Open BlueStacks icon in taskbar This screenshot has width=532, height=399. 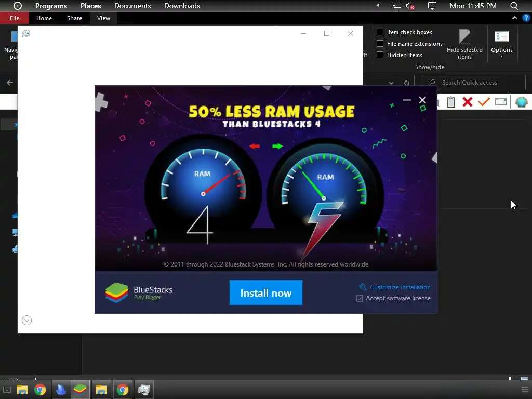coord(80,390)
